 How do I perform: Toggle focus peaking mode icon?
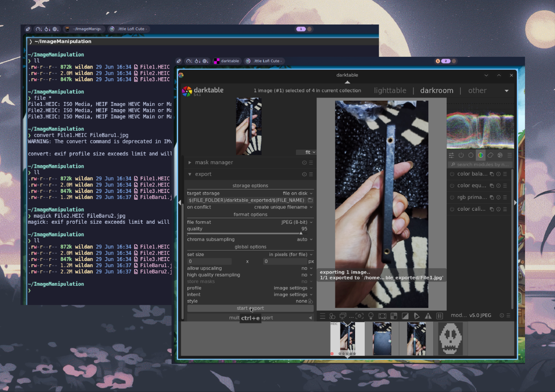point(360,316)
